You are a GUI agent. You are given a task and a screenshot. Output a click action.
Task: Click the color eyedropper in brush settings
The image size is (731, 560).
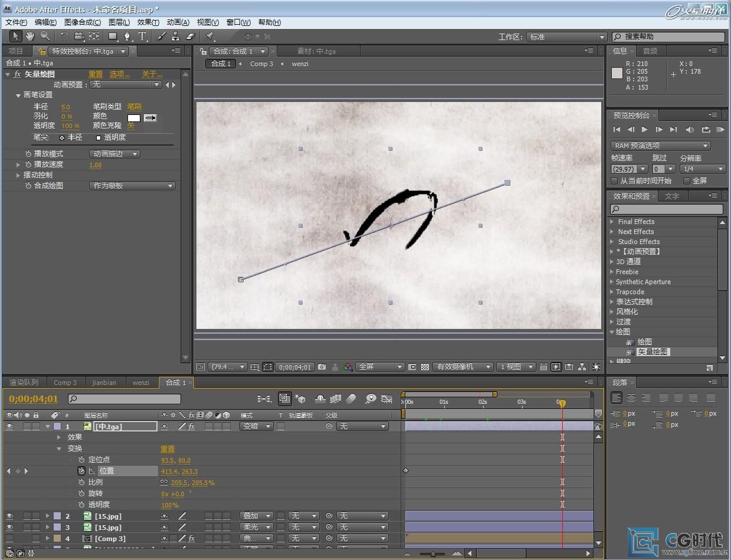pyautogui.click(x=150, y=118)
